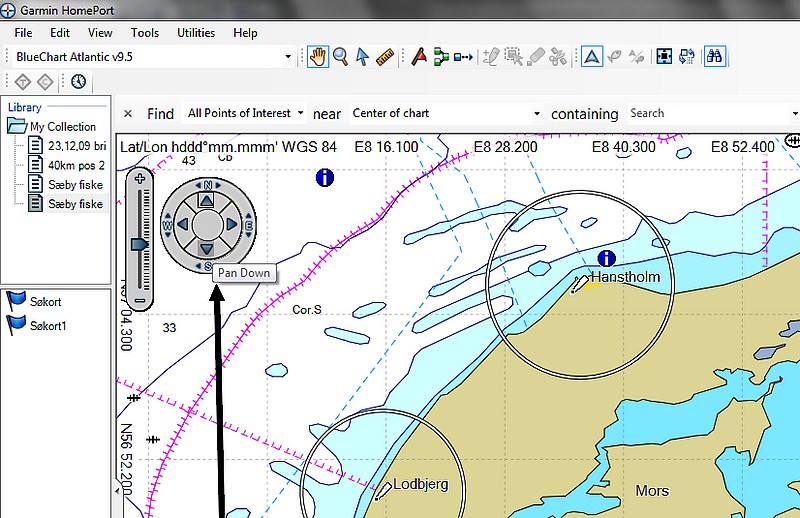The image size is (800, 518).
Task: Zoom out with the minus button
Action: (x=140, y=301)
